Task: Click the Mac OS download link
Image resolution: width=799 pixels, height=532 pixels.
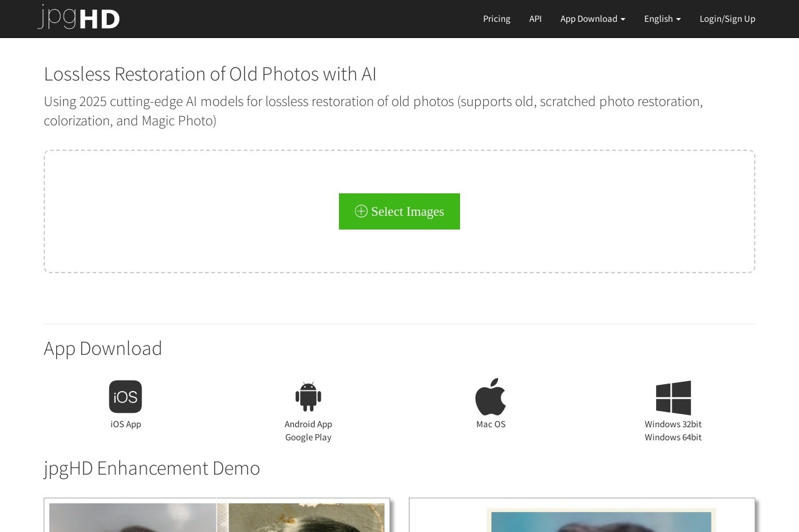Action: [x=491, y=424]
